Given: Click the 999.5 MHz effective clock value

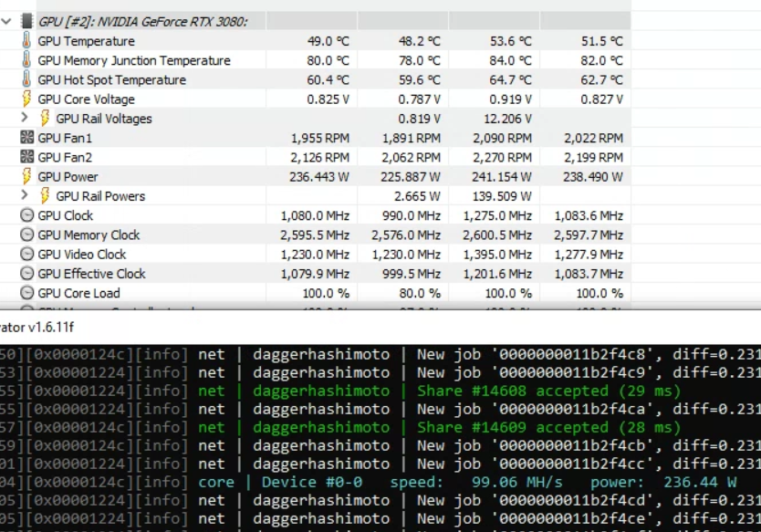Looking at the screenshot, I should coord(412,275).
